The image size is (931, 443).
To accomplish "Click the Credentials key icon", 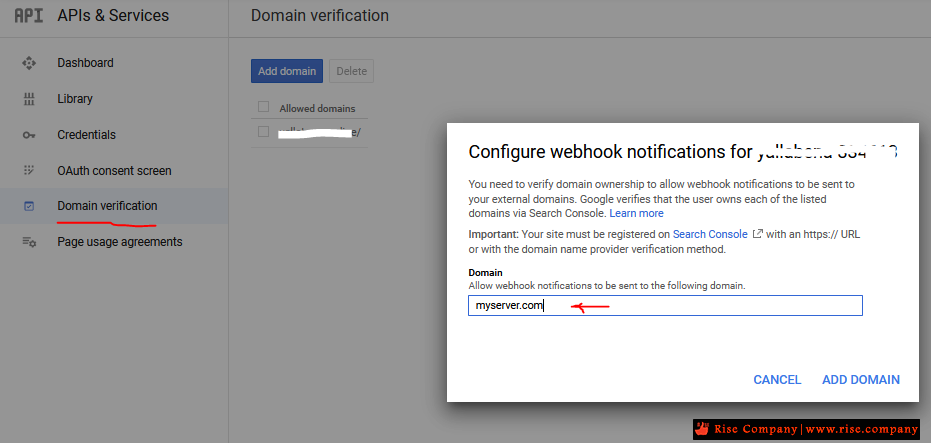I will 29,135.
